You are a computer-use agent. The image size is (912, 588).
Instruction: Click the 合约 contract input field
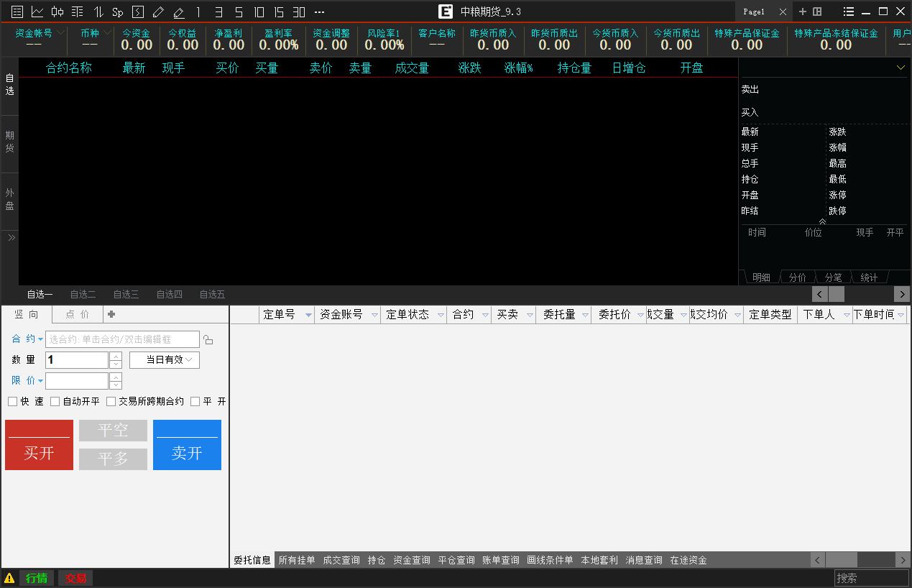[122, 339]
